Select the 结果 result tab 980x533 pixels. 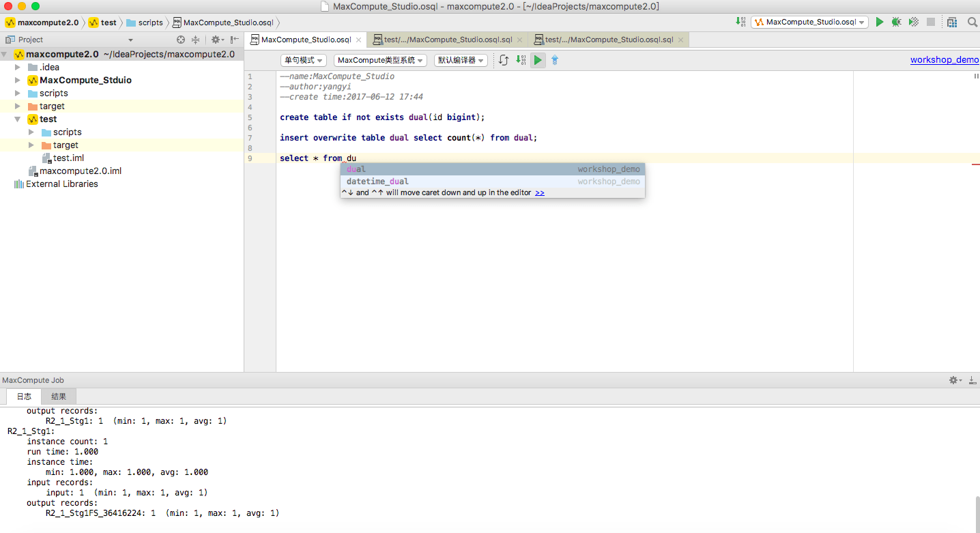(59, 397)
